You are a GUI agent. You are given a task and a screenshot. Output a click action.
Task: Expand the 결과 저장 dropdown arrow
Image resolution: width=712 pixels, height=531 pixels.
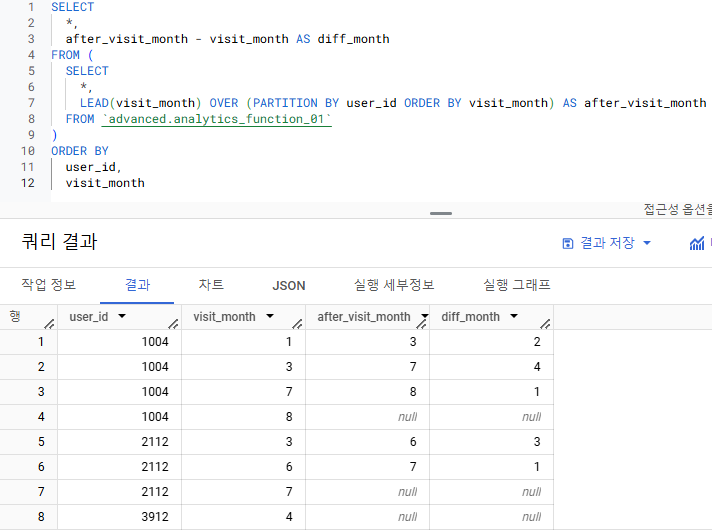[x=647, y=243]
